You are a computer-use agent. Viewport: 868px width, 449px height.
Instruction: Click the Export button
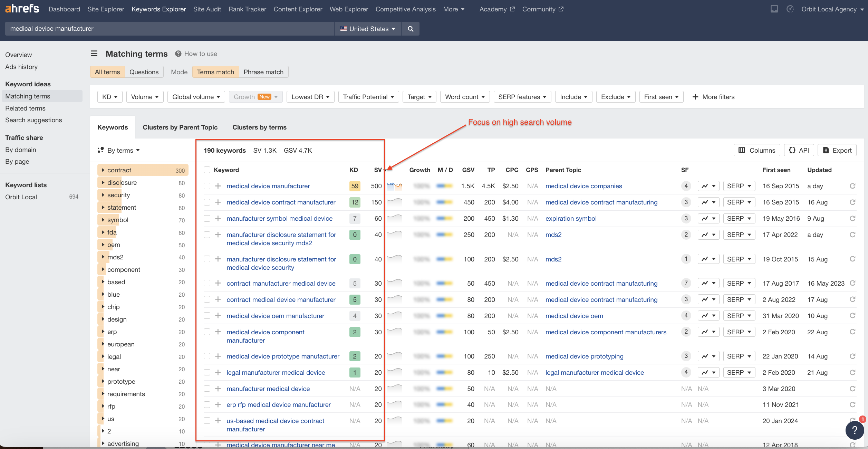[x=837, y=150]
